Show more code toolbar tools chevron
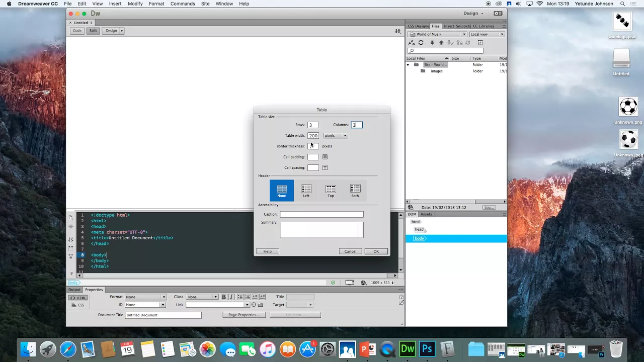 pos(71,273)
